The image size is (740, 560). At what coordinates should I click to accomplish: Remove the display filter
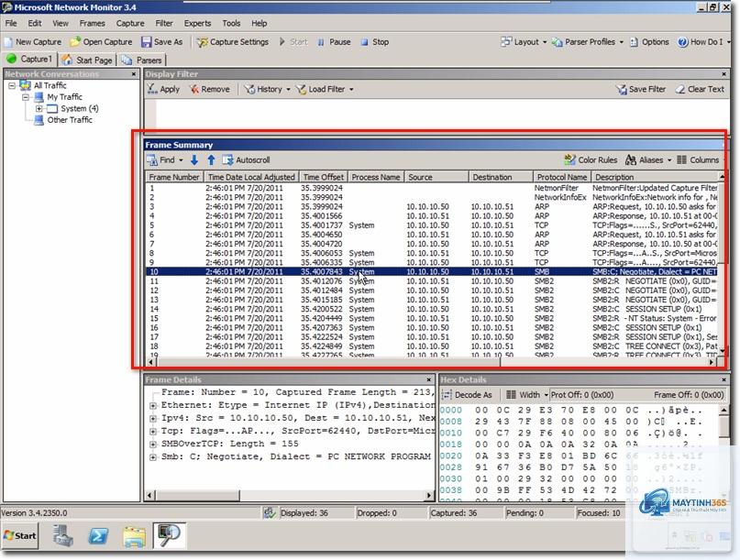point(210,89)
